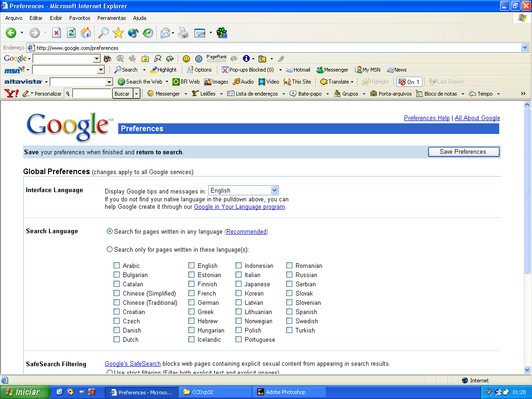532x399 pixels.
Task: Refresh the page with the Refresh icon
Action: click(71, 33)
